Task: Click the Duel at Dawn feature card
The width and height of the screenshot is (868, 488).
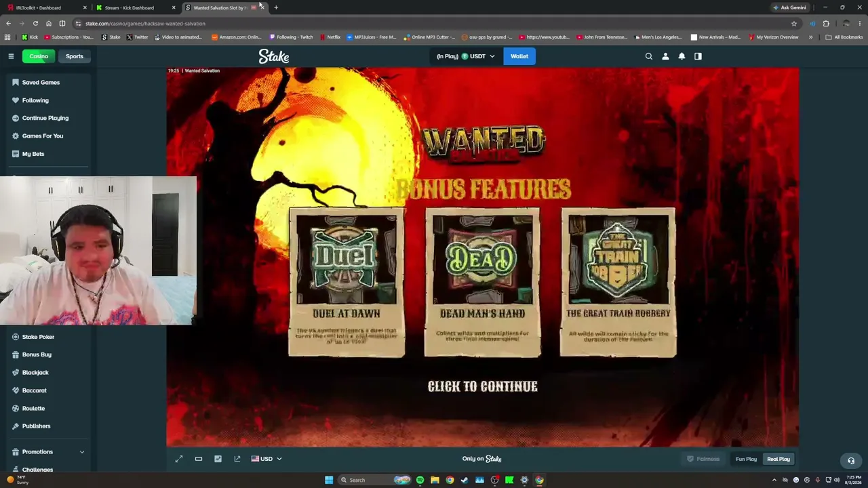Action: pyautogui.click(x=347, y=282)
